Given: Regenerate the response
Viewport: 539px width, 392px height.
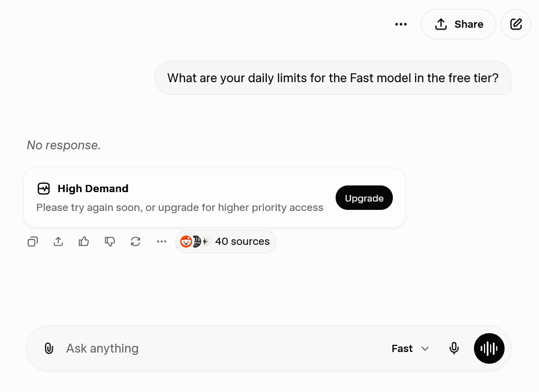Looking at the screenshot, I should click(x=136, y=242).
